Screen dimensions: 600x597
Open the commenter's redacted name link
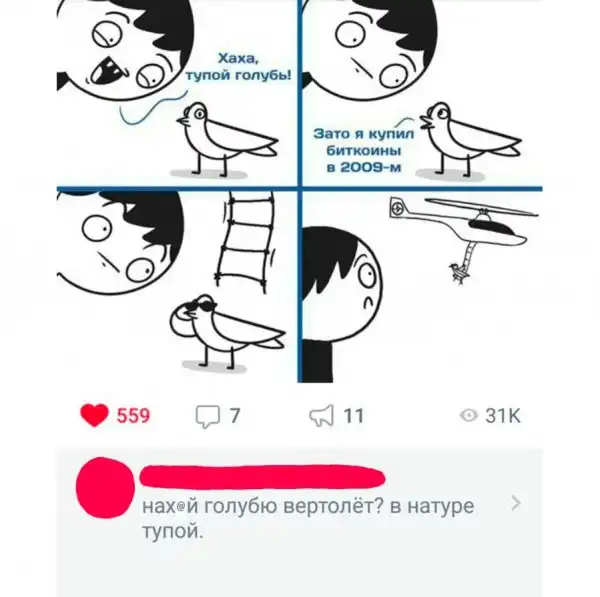coord(262,477)
